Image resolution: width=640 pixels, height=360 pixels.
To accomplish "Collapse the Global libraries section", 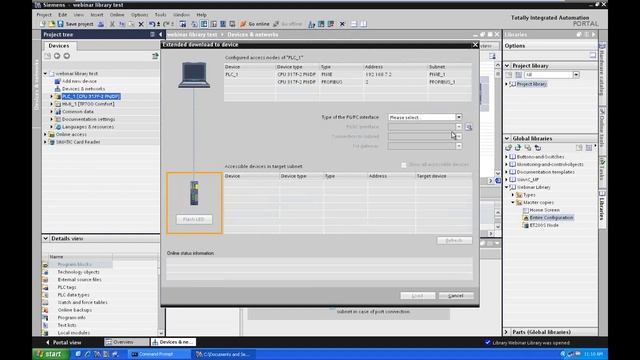I will point(507,138).
